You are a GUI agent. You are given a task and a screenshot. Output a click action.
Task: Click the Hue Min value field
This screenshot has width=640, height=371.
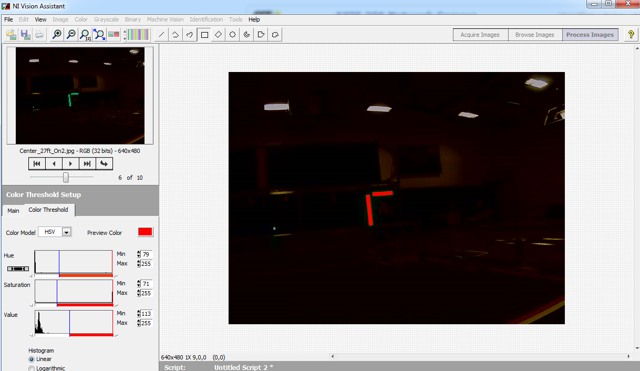pos(147,254)
